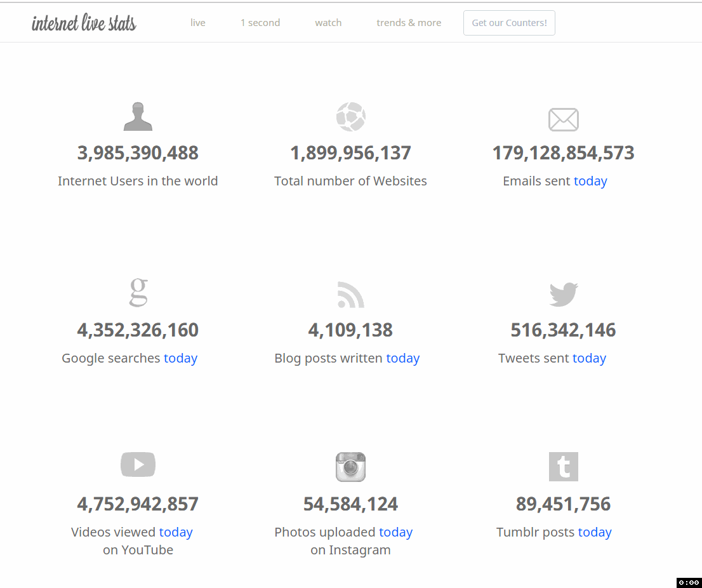This screenshot has height=588, width=702.
Task: Click the Twitter bird icon
Action: [563, 294]
